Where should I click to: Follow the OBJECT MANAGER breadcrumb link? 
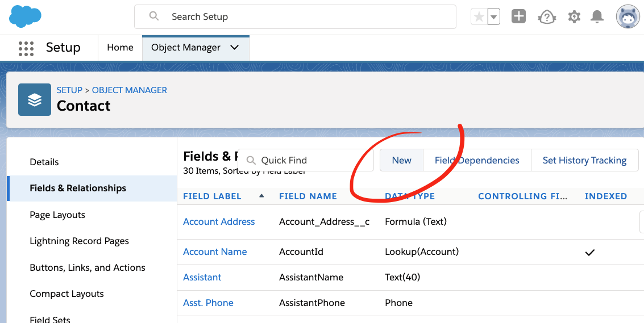click(x=130, y=90)
